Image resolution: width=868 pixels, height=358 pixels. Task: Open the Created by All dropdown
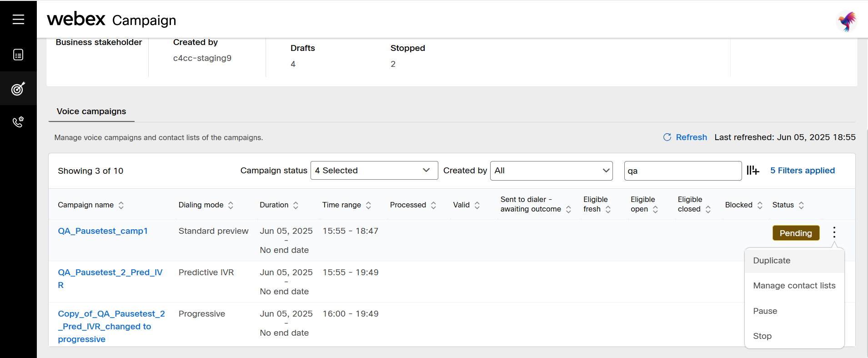[x=552, y=171]
